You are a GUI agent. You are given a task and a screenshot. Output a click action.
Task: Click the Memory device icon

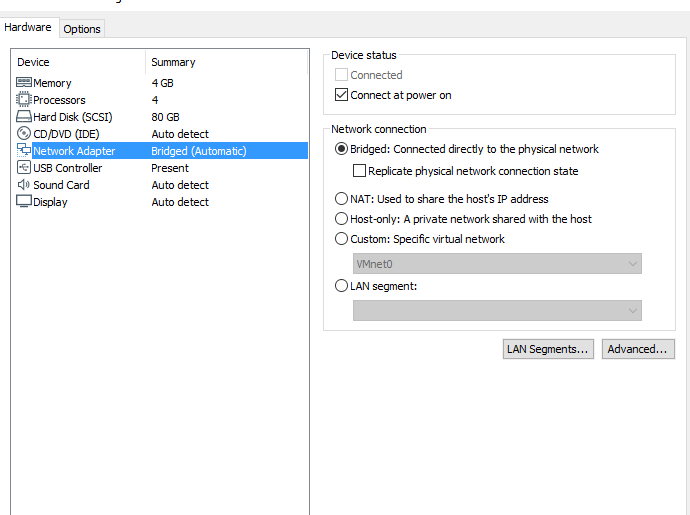(24, 82)
